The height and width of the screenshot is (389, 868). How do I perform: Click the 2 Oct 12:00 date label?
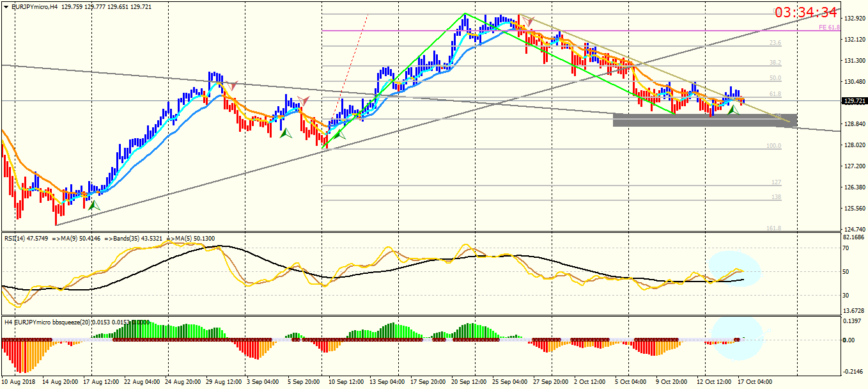pos(589,382)
